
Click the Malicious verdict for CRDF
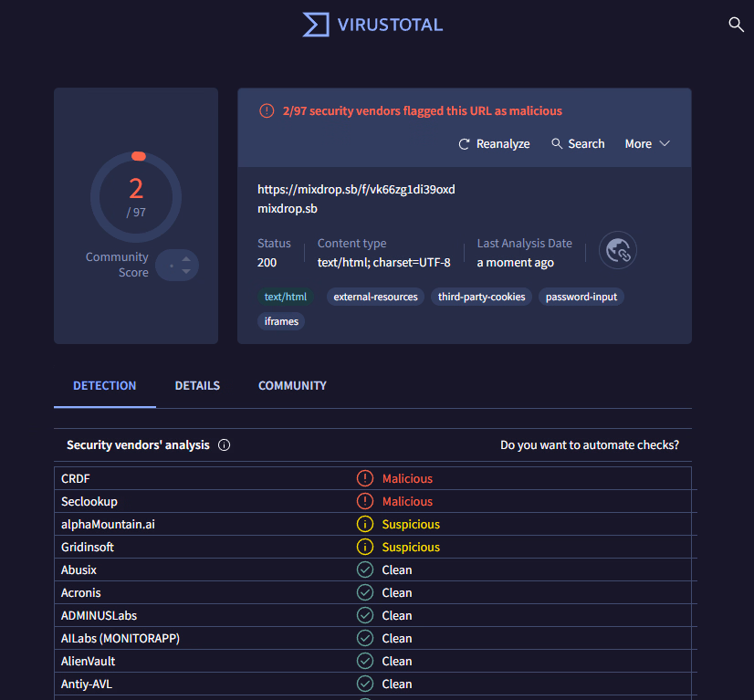tap(407, 478)
